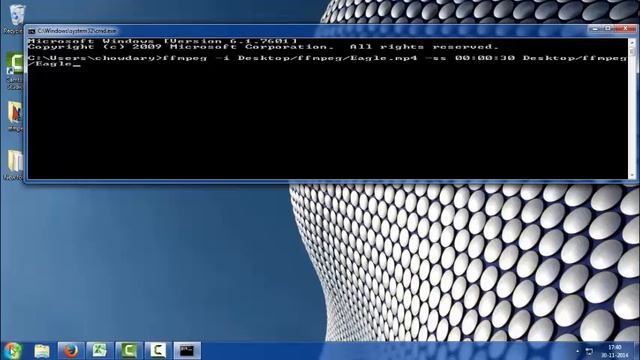Click the '/Eagle' text on the wrapped line

50,64
